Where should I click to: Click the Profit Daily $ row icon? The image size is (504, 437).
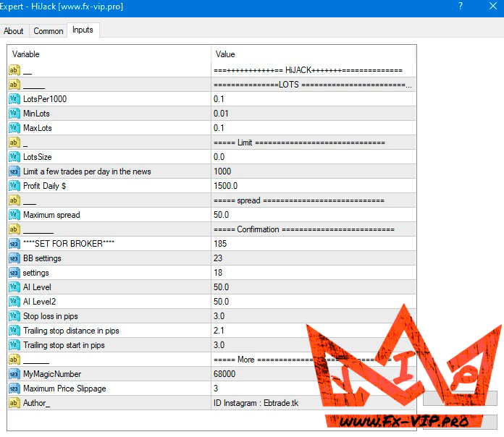[x=14, y=186]
